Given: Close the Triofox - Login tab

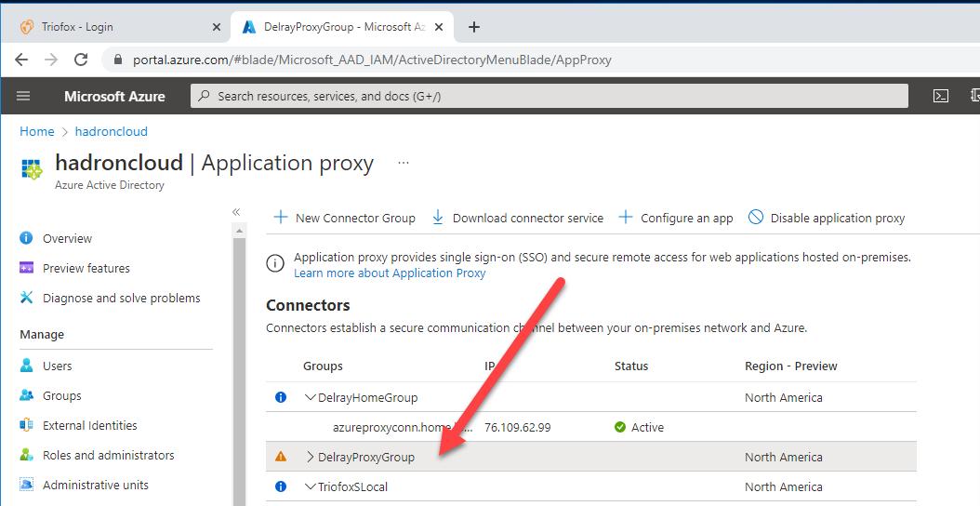Looking at the screenshot, I should [217, 27].
